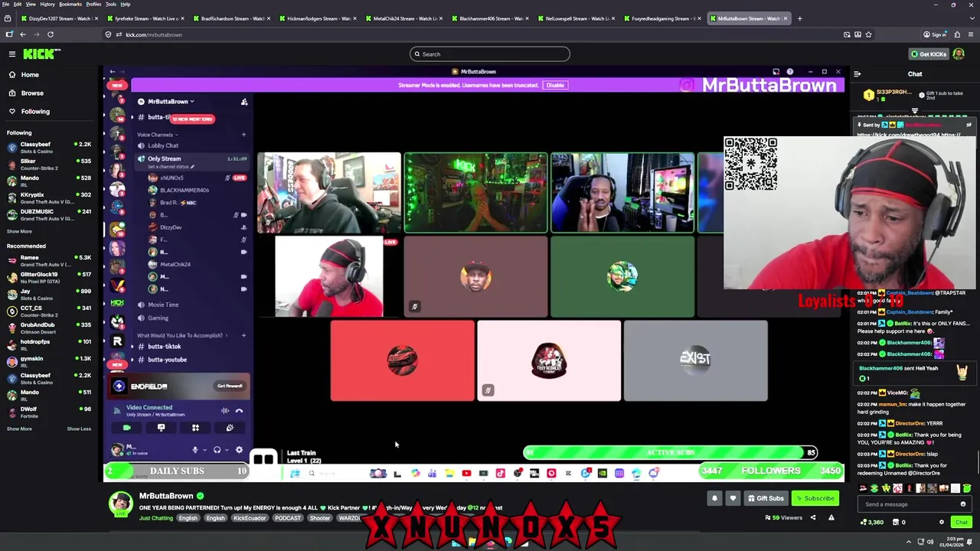980x551 pixels.
Task: Open Browse in Kick sidebar
Action: [32, 93]
